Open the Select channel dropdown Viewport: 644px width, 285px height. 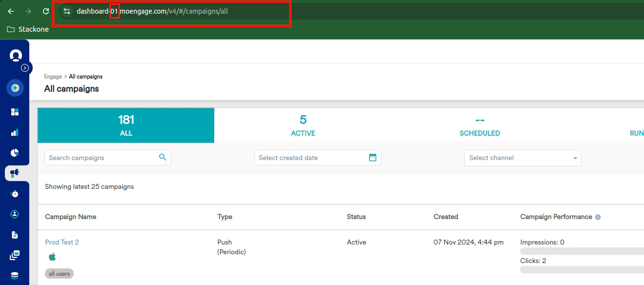[x=523, y=158]
